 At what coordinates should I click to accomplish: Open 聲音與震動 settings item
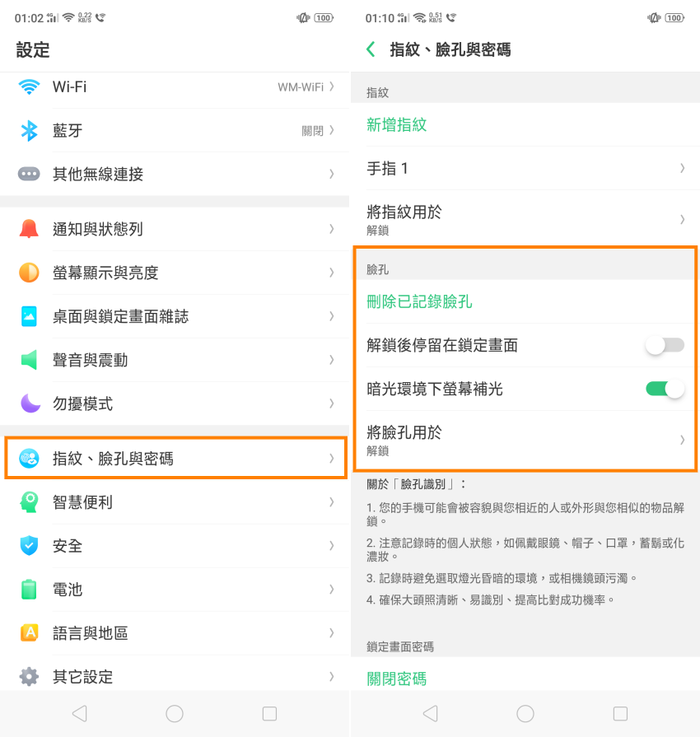175,360
